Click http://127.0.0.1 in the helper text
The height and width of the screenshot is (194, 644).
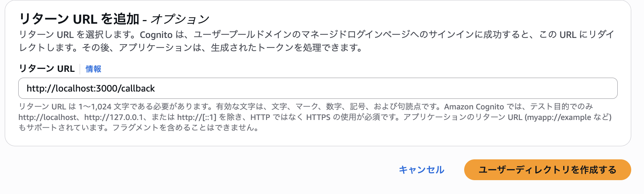pos(113,117)
